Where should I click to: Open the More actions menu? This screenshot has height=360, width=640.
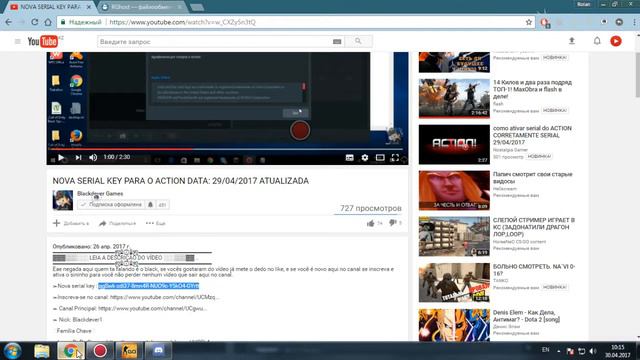[x=156, y=223]
